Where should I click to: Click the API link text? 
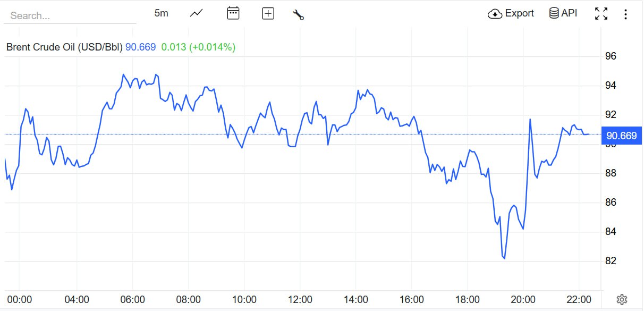click(569, 13)
